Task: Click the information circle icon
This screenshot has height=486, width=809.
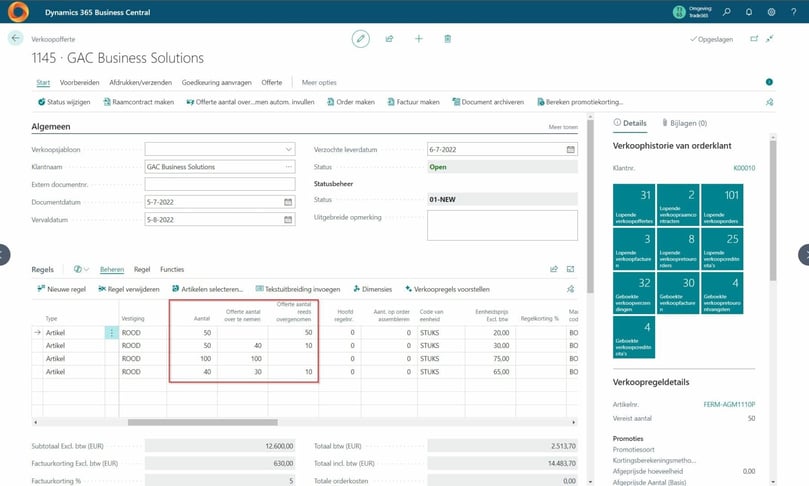Action: click(769, 82)
